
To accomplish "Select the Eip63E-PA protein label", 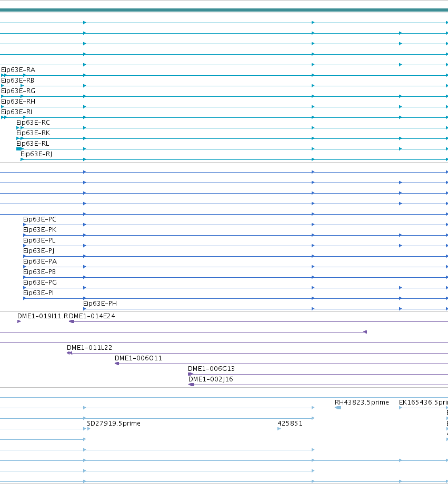I will click(x=40, y=261).
